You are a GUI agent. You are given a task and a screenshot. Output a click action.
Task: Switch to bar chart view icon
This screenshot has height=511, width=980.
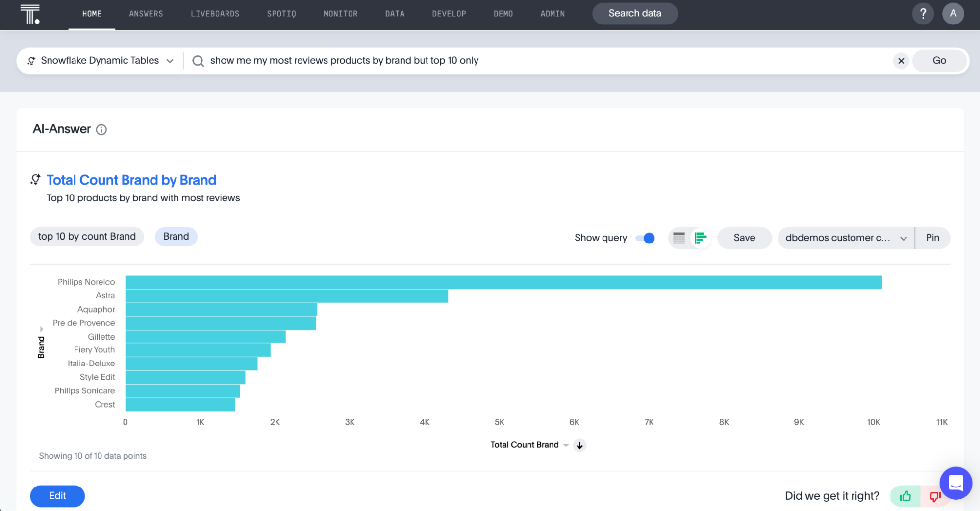coord(701,238)
